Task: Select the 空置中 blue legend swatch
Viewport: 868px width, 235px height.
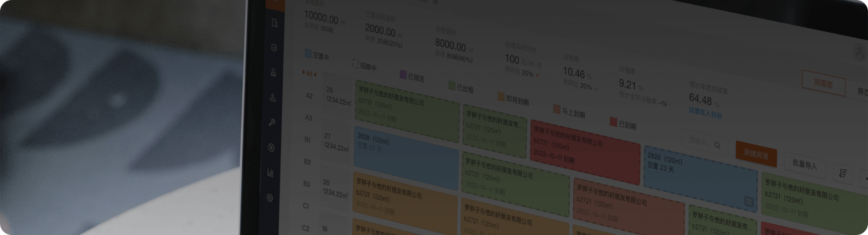Action: pos(308,53)
